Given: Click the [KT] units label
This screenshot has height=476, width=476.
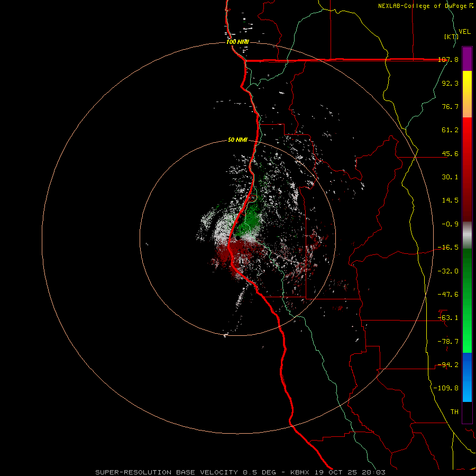Looking at the screenshot, I should (x=451, y=36).
